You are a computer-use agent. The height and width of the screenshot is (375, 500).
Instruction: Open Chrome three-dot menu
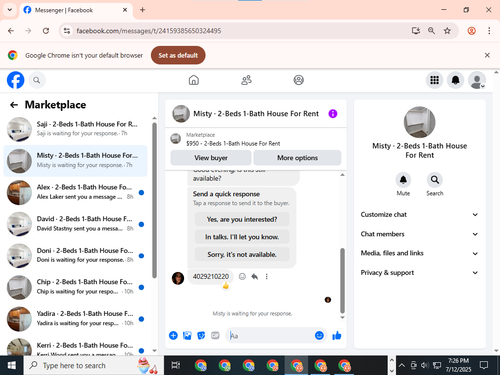pos(489,31)
